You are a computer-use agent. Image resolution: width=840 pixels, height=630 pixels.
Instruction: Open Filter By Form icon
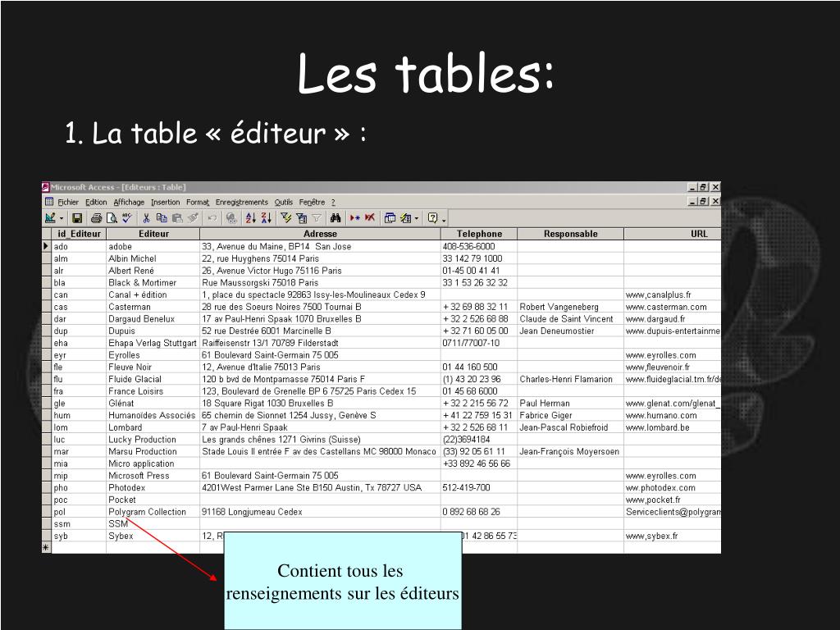[x=301, y=218]
